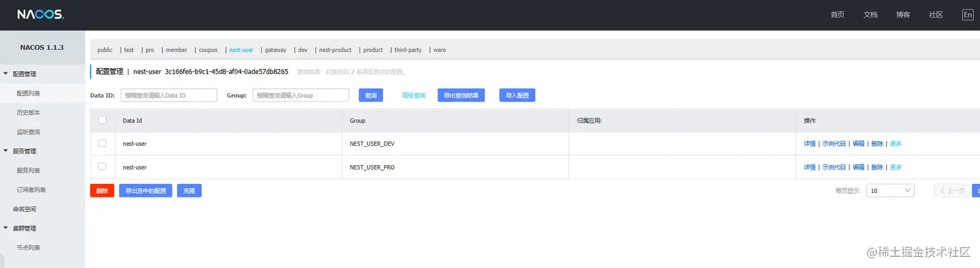Viewport: 980px width, 268px height.
Task: Switch to the pro namespace tab
Action: [x=150, y=50]
